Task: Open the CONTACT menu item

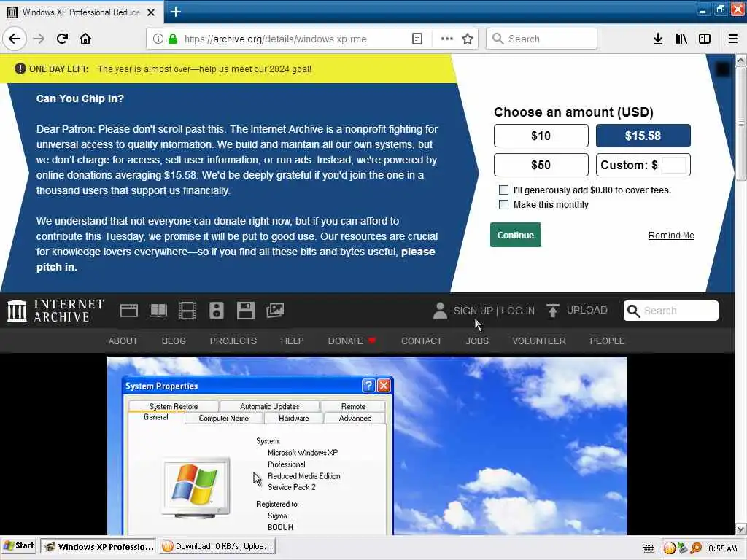Action: click(x=422, y=341)
